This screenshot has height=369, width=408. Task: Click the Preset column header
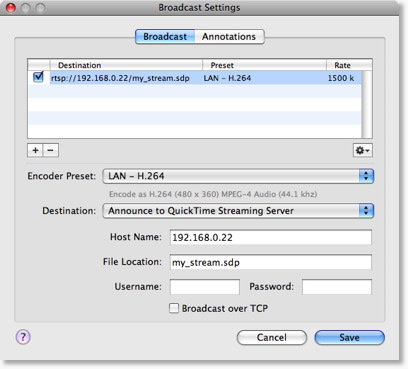pos(264,65)
